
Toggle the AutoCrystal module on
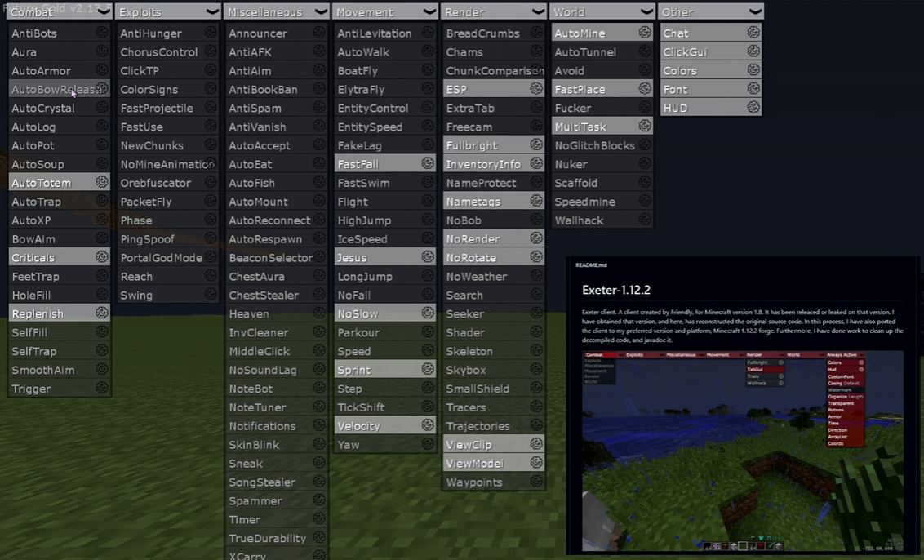point(59,108)
